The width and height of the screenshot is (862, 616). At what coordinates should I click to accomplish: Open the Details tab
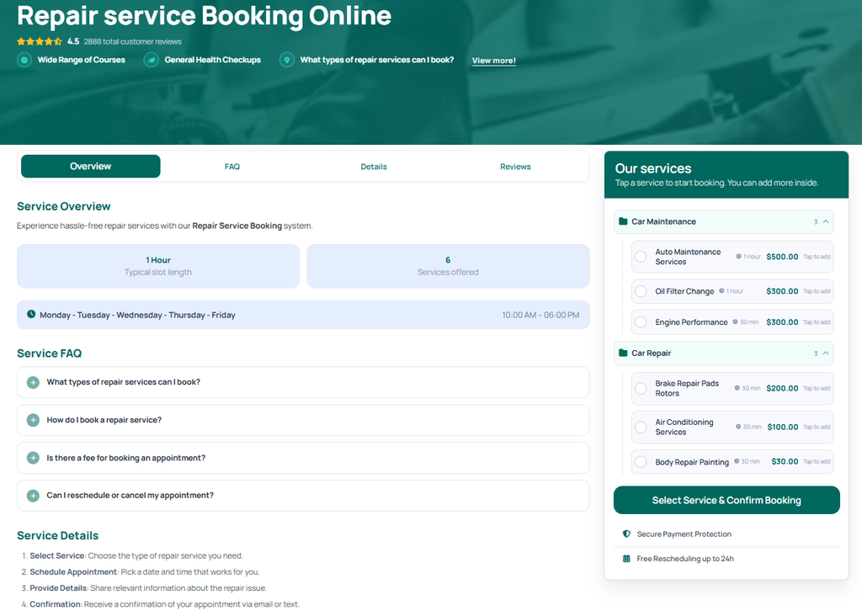[374, 167]
